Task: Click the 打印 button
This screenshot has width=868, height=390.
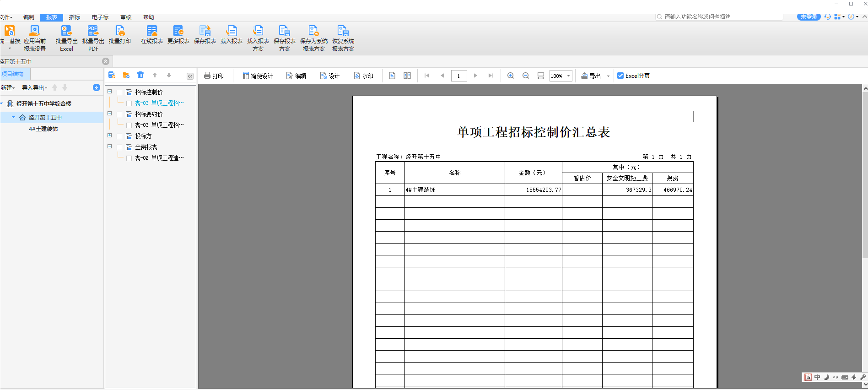Action: coord(214,76)
